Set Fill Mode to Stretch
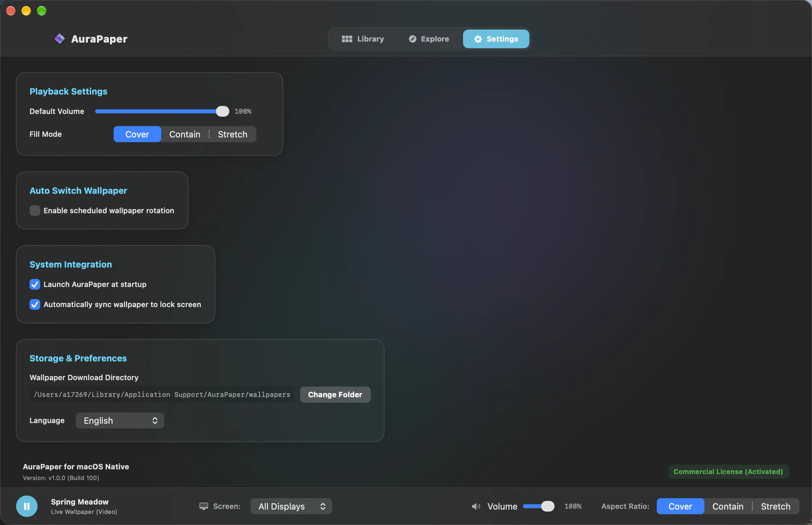The height and width of the screenshot is (525, 812). click(x=232, y=134)
